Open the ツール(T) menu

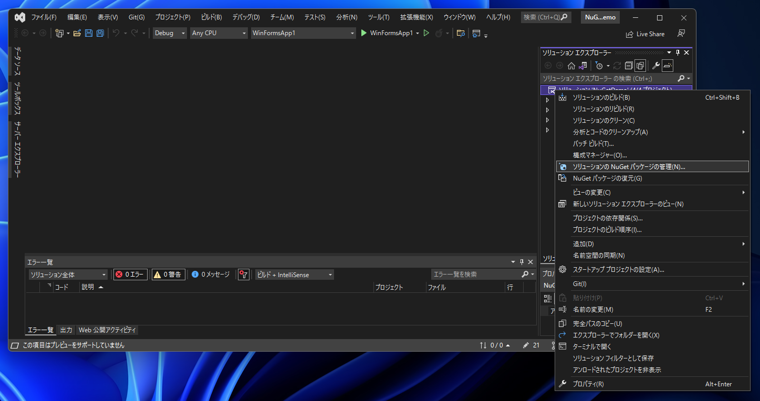pos(378,17)
